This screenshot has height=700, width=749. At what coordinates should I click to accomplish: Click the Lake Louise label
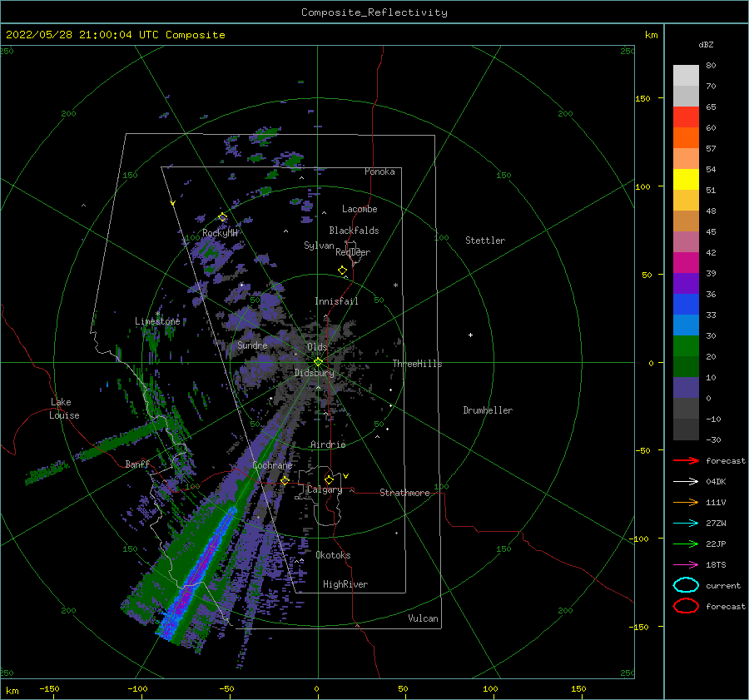pos(64,409)
